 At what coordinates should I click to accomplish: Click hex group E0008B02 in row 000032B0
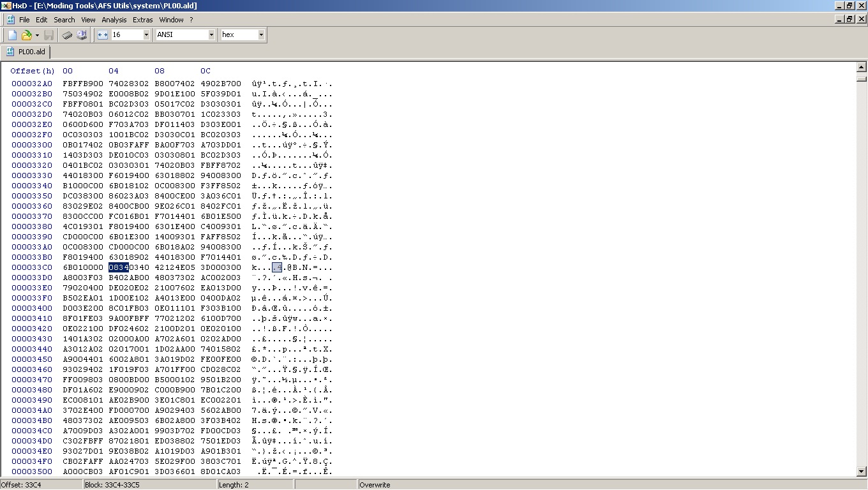(129, 94)
